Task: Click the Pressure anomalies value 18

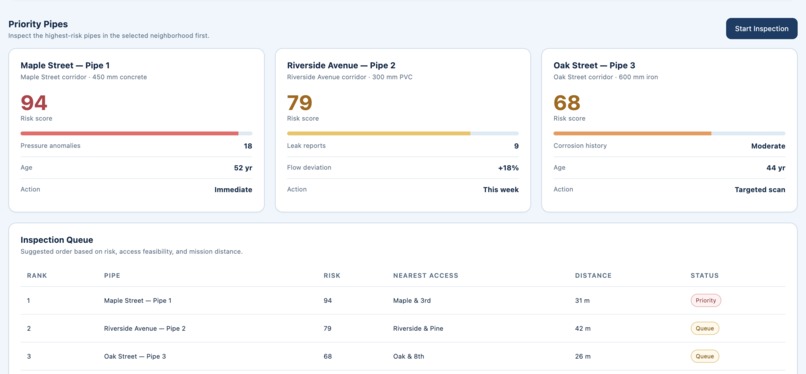Action: tap(248, 146)
